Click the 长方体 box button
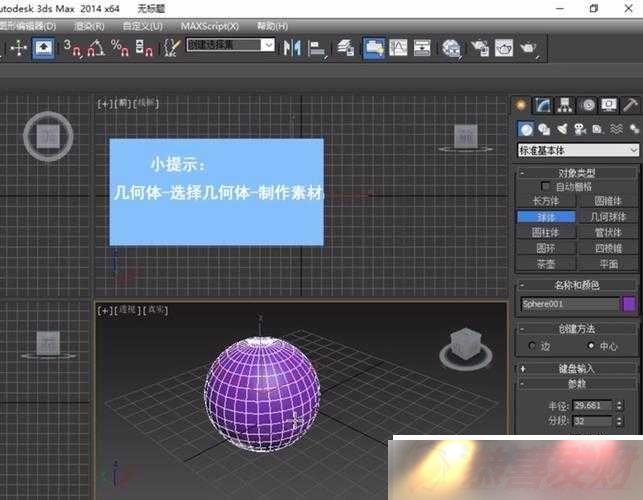This screenshot has width=643, height=500. [546, 201]
